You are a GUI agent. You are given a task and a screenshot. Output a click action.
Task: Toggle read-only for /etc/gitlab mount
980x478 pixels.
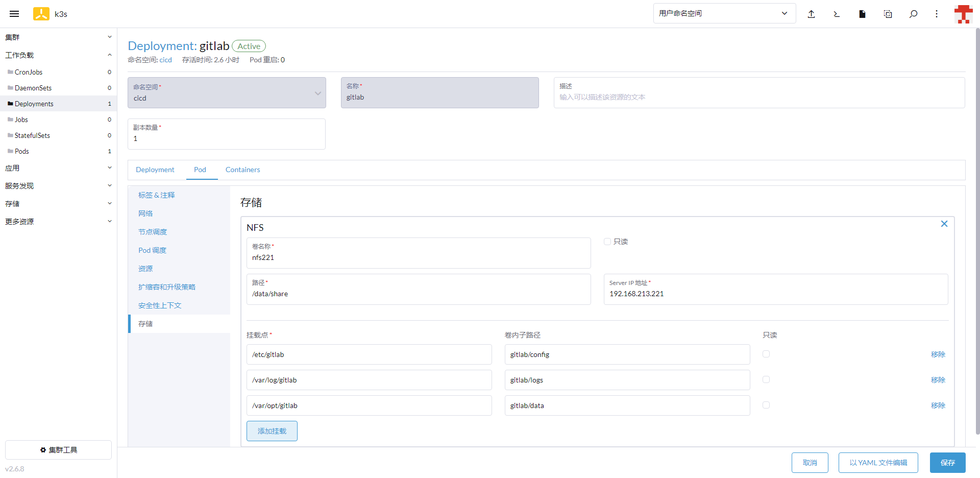pyautogui.click(x=766, y=354)
